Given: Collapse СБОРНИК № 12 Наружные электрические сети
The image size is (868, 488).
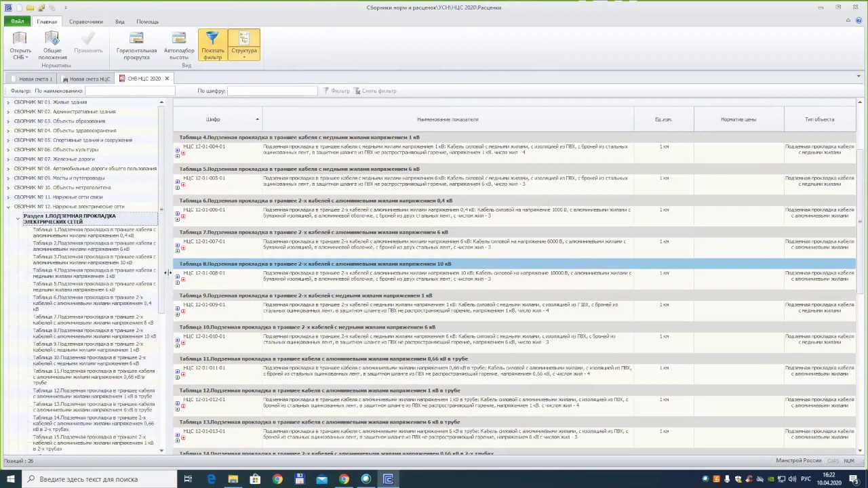Looking at the screenshot, I should click(8, 207).
